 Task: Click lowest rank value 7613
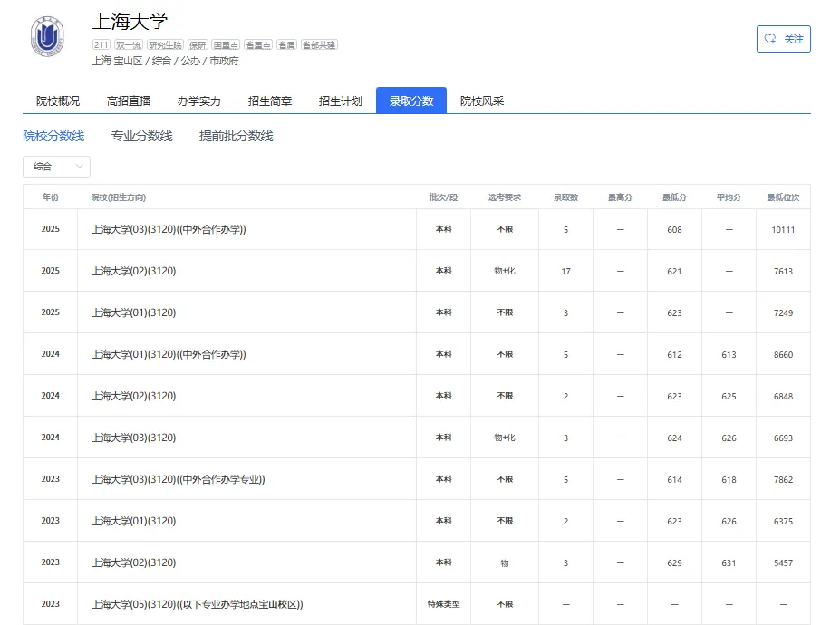(x=783, y=271)
